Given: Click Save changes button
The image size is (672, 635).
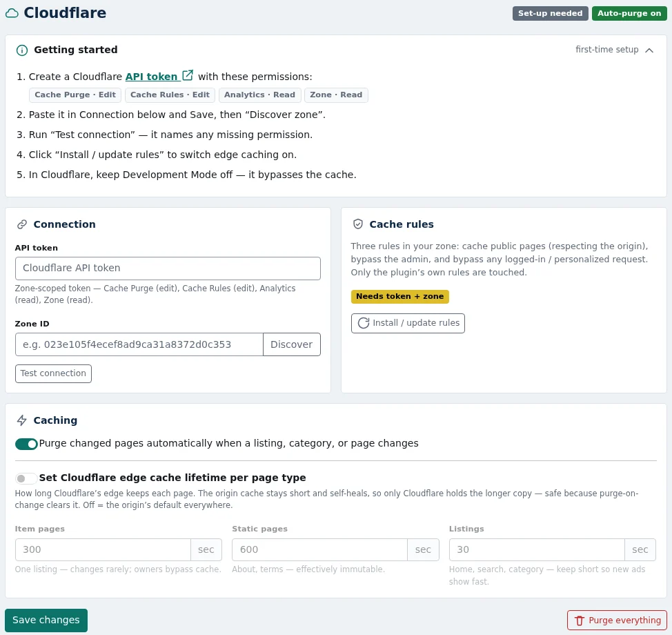Looking at the screenshot, I should [x=46, y=620].
